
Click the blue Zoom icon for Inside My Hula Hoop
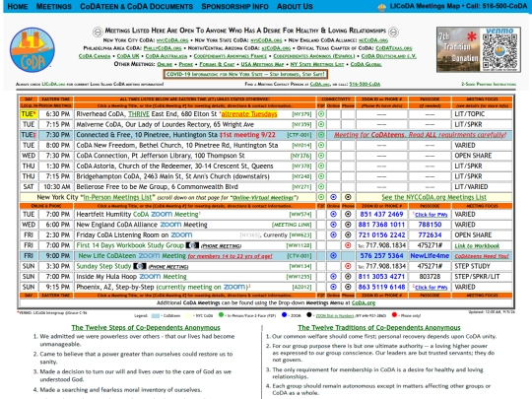click(334, 277)
